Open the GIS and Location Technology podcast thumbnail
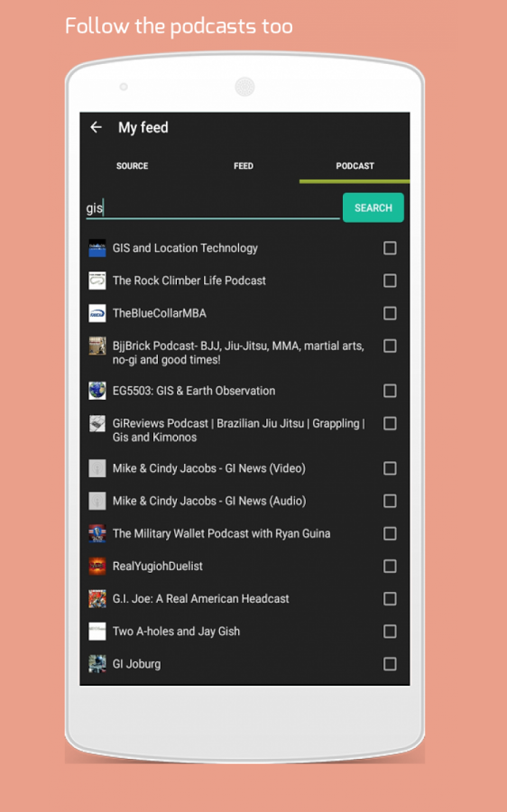The height and width of the screenshot is (812, 507). (x=97, y=248)
